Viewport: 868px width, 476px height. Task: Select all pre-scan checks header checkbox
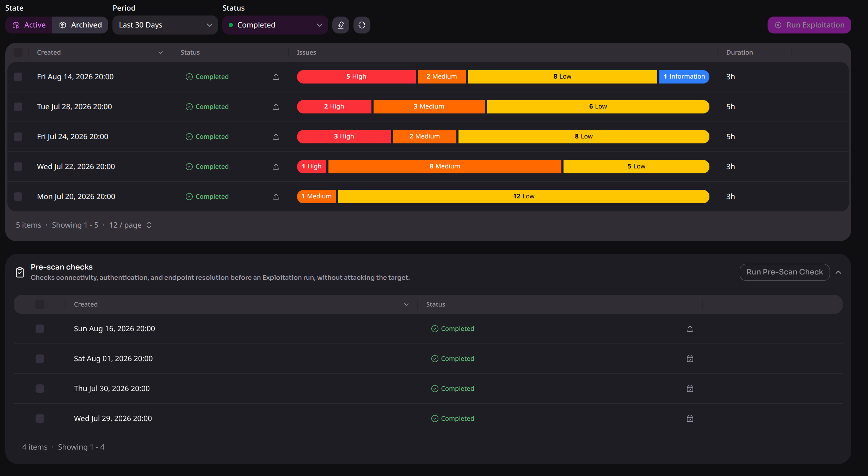point(40,304)
